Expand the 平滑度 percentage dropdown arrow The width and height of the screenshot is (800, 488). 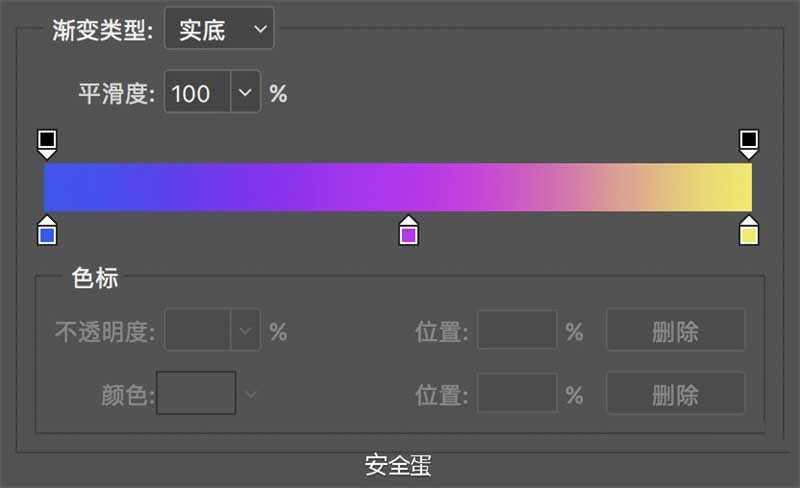pyautogui.click(x=246, y=93)
